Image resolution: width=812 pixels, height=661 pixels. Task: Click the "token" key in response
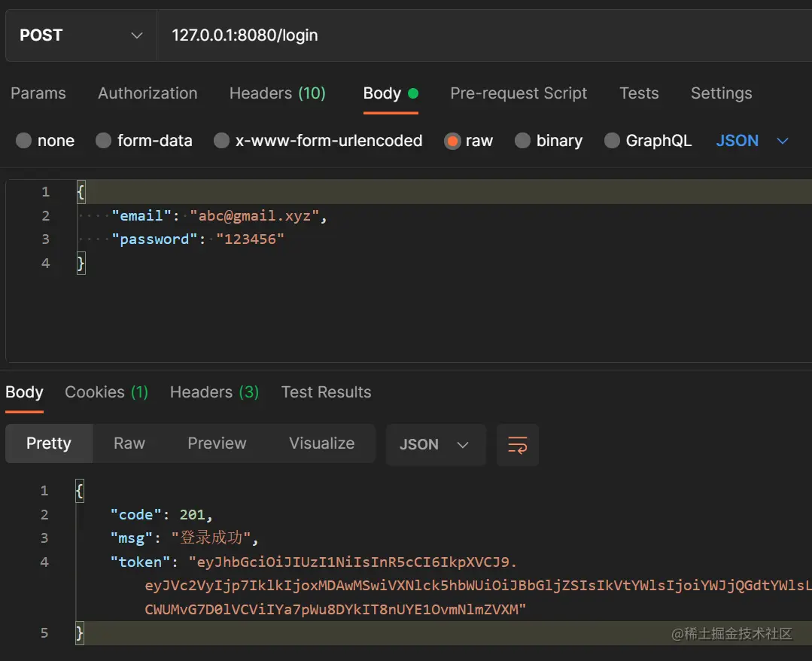140,562
